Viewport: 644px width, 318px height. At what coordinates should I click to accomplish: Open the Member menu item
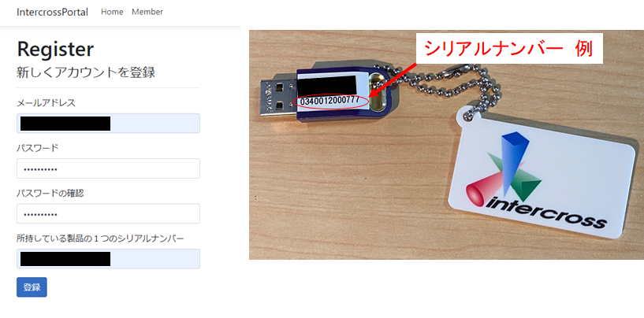click(x=147, y=12)
